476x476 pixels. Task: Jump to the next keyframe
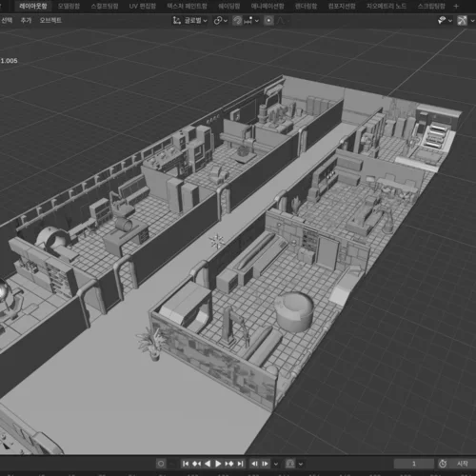[x=229, y=464]
